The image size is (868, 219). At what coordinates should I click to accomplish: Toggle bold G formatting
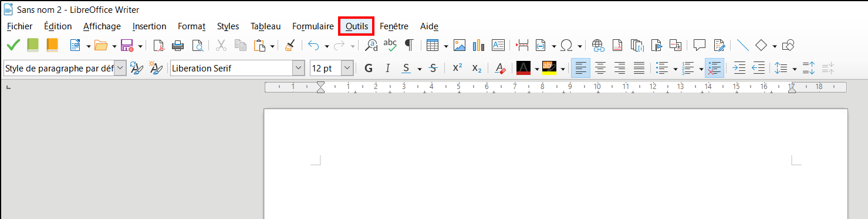click(x=369, y=69)
